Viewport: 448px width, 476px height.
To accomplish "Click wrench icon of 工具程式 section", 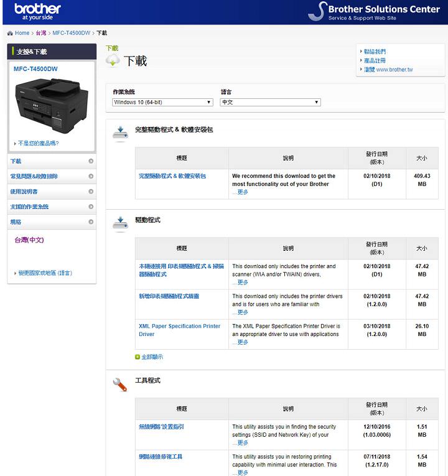I will coord(120,385).
